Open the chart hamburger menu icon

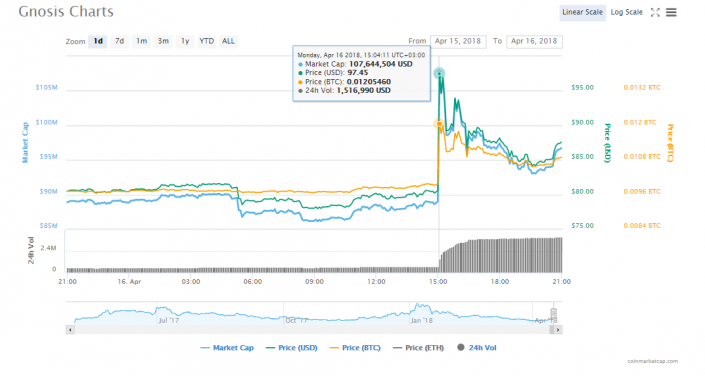[671, 13]
